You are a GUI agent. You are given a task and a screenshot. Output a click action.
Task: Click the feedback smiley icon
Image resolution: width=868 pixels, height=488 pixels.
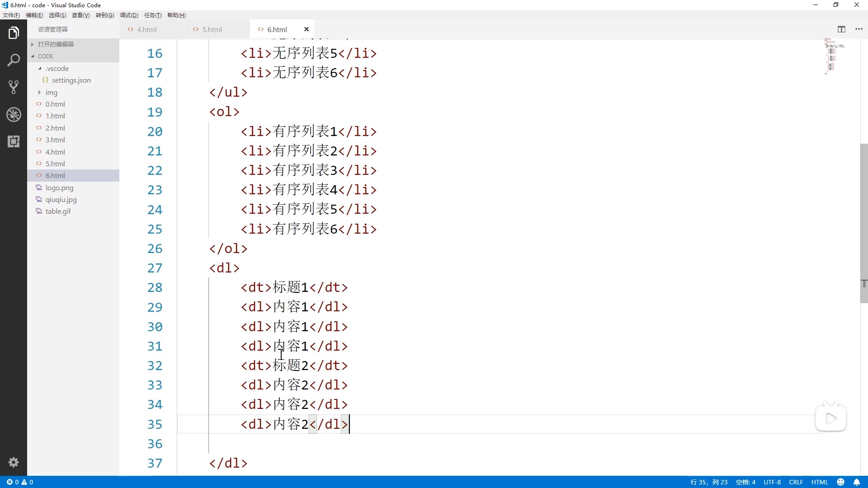pos(841,482)
